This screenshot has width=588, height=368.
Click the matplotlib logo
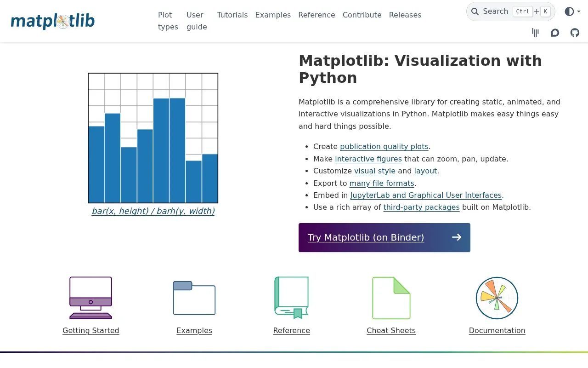coord(53,21)
